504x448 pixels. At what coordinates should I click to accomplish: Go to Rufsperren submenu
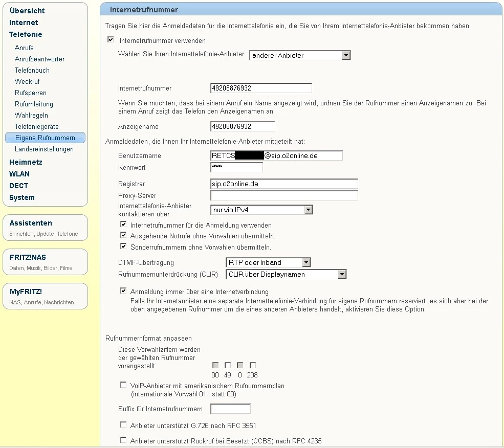click(x=31, y=93)
